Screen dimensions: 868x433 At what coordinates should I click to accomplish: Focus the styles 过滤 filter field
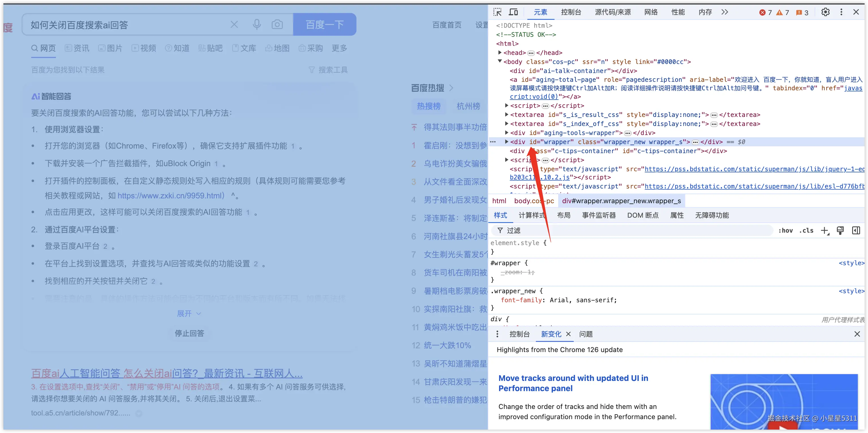click(632, 230)
